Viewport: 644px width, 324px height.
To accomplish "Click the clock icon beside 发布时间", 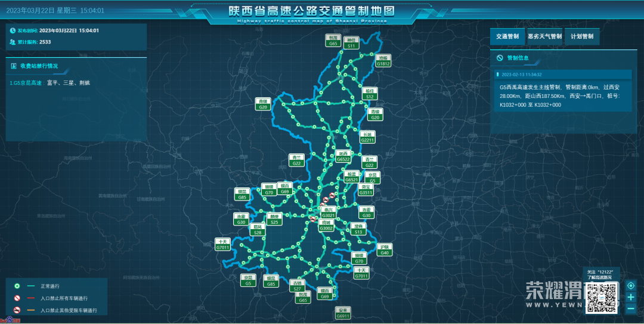I will 13,30.
